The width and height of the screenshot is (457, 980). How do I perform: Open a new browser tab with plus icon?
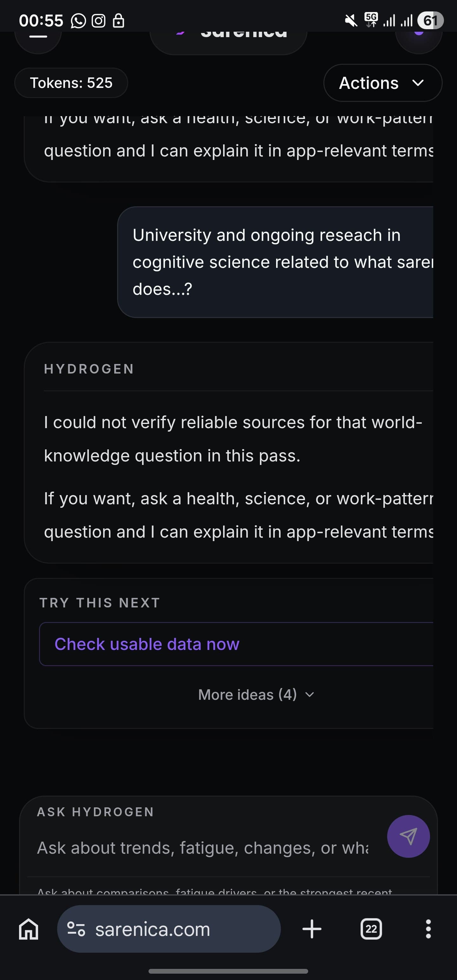312,929
